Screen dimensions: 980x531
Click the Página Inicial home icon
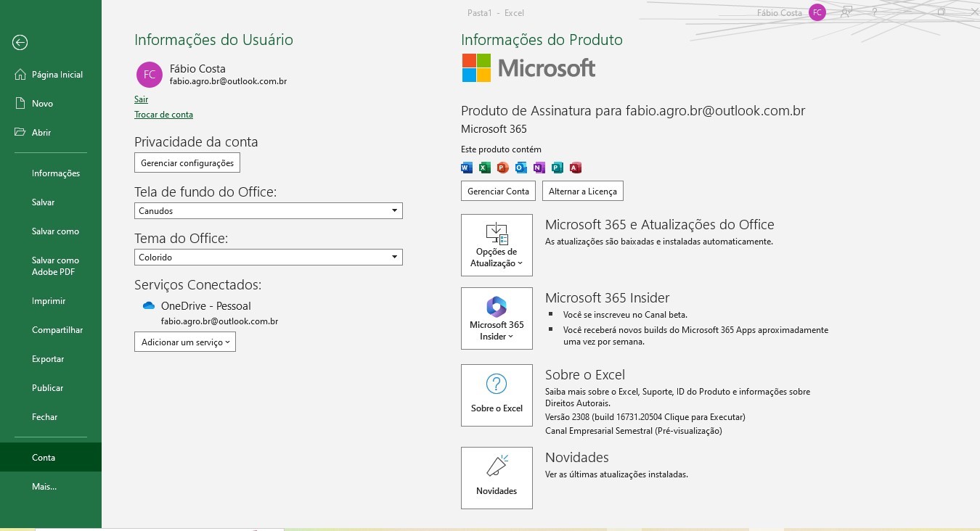[20, 74]
